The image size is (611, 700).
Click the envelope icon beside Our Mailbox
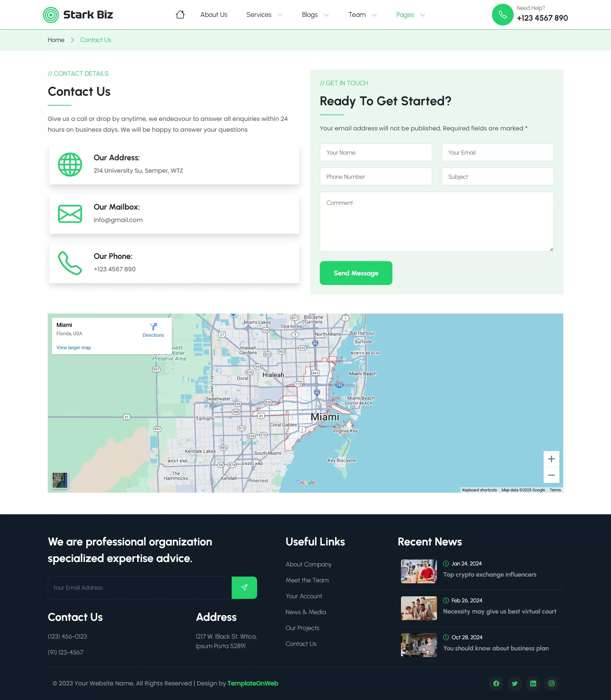pyautogui.click(x=70, y=214)
